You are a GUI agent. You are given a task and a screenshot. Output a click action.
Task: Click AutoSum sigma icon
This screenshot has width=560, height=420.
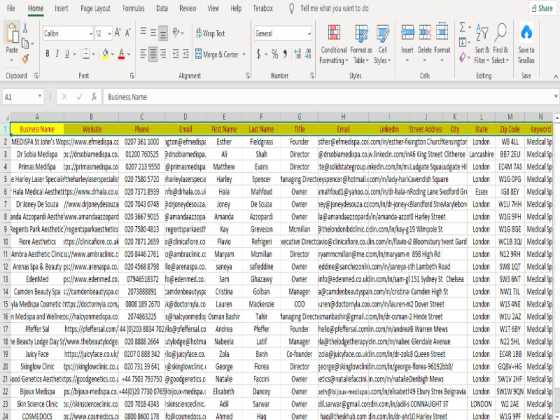(x=462, y=28)
